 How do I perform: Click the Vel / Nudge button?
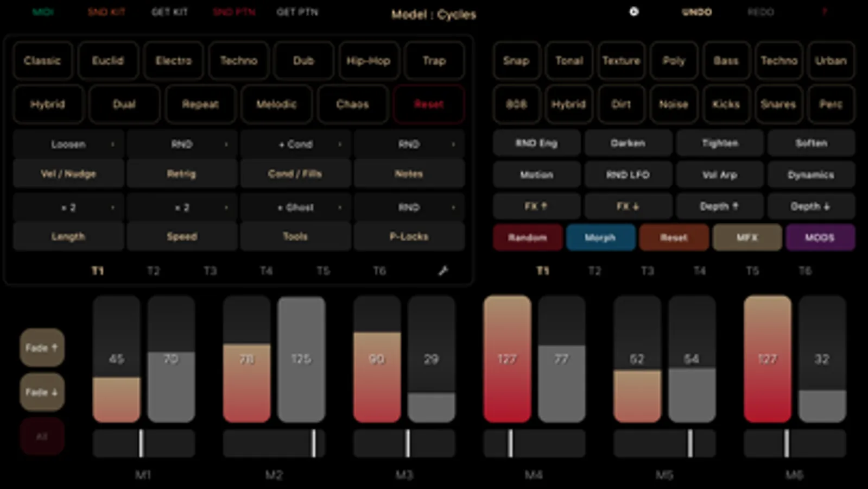tap(68, 174)
